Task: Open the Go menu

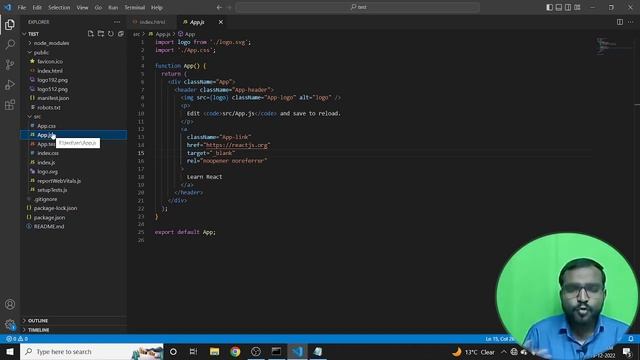Action: click(x=98, y=7)
